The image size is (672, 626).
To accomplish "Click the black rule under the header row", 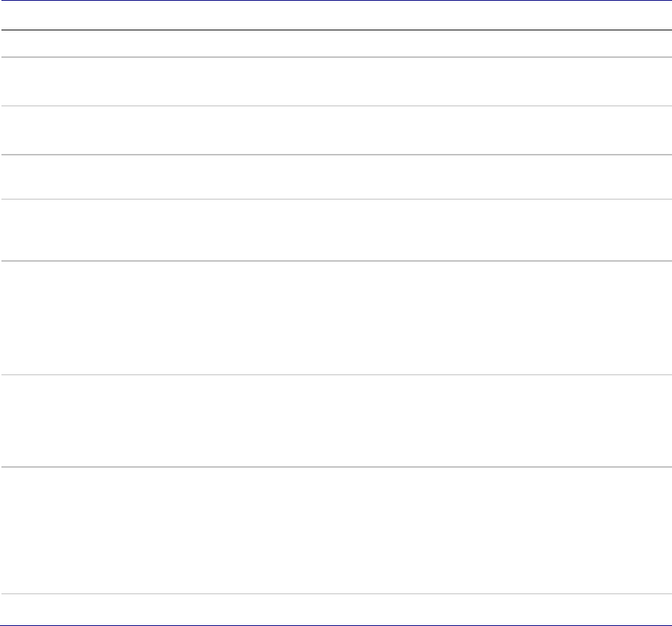I will coord(336,30).
